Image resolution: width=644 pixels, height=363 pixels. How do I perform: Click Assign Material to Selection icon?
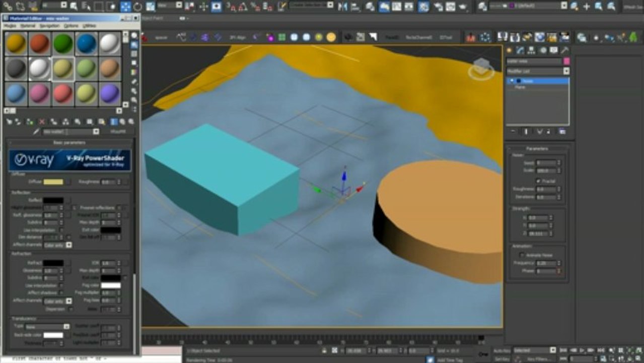click(x=30, y=122)
